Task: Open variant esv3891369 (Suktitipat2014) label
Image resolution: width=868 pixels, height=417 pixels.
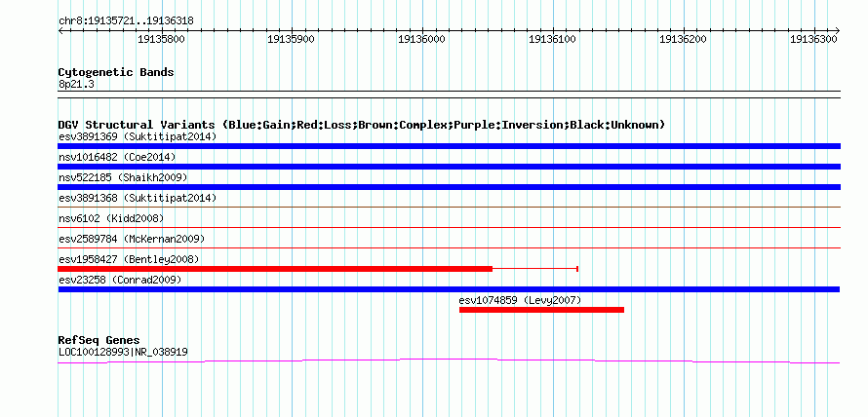Action: pos(138,136)
